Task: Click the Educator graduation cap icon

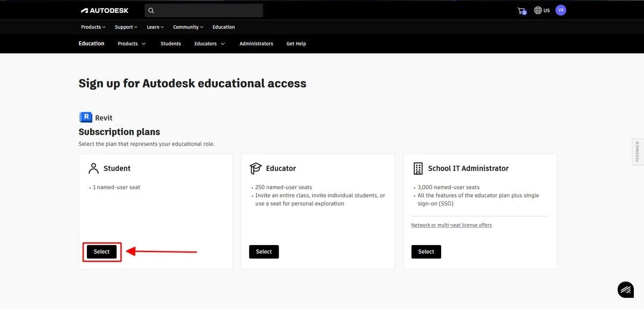Action: point(256,168)
